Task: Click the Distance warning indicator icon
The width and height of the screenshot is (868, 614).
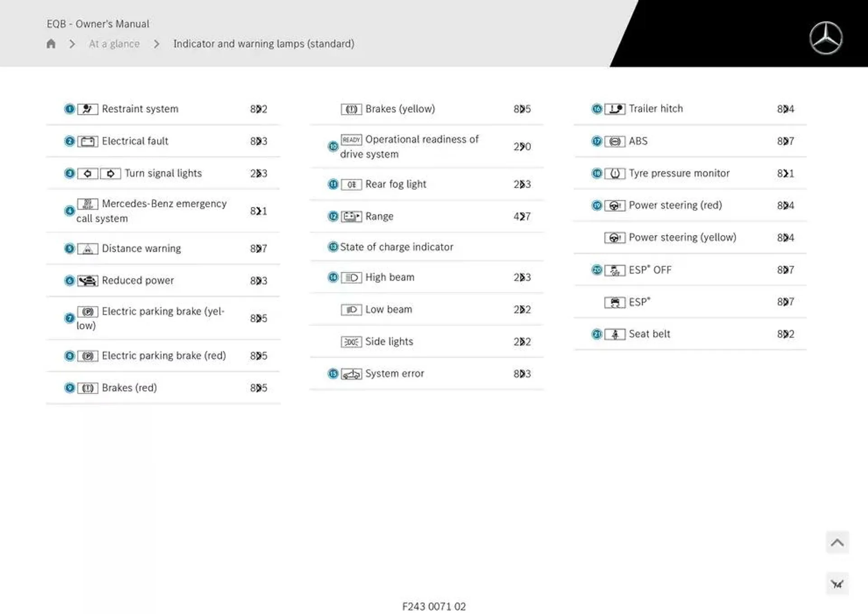Action: [x=88, y=248]
